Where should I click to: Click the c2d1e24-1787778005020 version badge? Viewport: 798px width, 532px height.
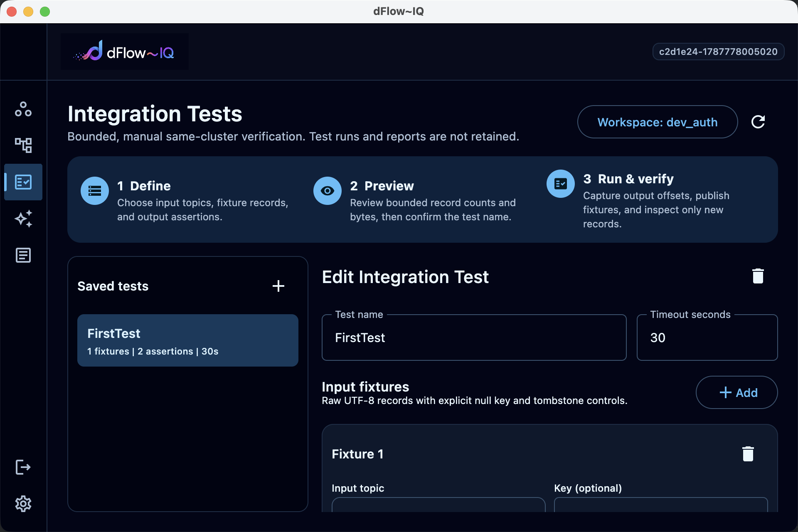click(718, 52)
